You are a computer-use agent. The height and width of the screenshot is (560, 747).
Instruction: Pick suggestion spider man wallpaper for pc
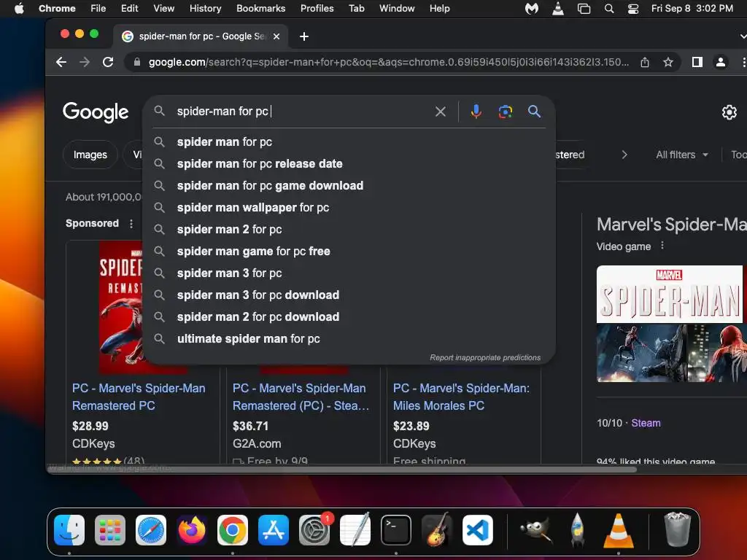[349, 208]
